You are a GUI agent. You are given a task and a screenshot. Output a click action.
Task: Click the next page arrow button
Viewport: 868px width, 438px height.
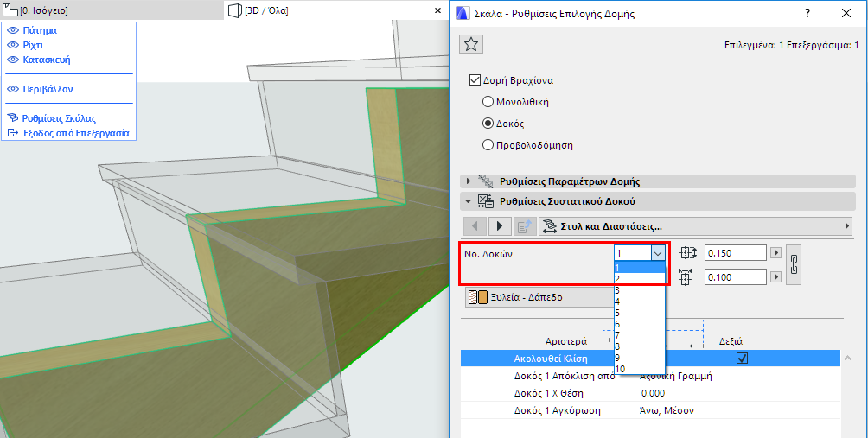pyautogui.click(x=500, y=225)
